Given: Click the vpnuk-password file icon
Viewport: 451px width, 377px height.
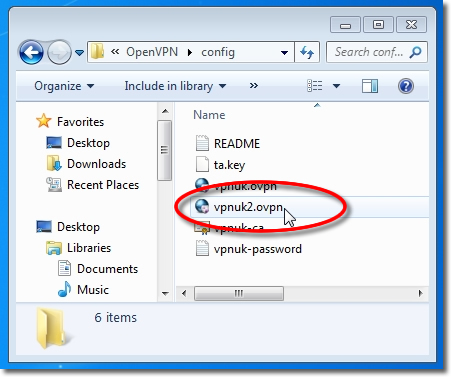Looking at the screenshot, I should click(x=202, y=248).
